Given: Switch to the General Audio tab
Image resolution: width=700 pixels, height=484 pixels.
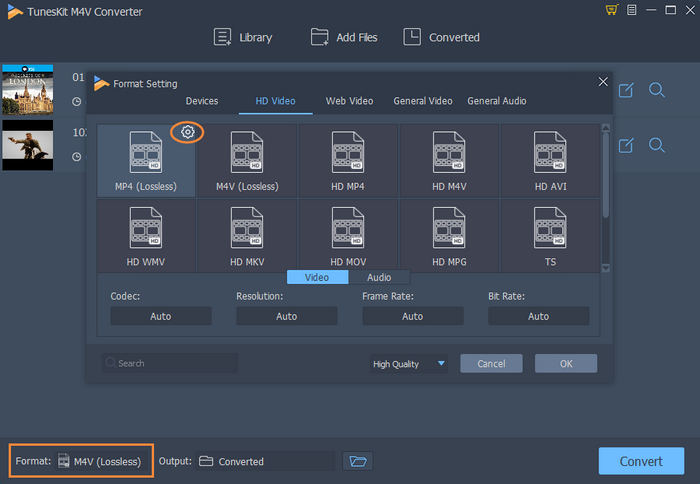Looking at the screenshot, I should (496, 101).
